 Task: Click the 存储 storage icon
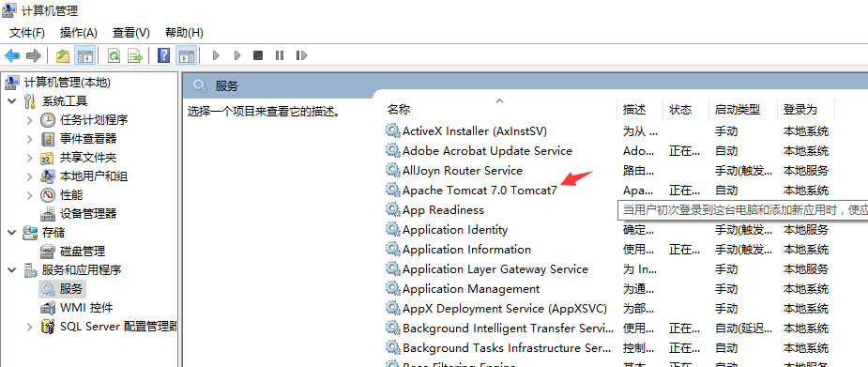tap(30, 233)
